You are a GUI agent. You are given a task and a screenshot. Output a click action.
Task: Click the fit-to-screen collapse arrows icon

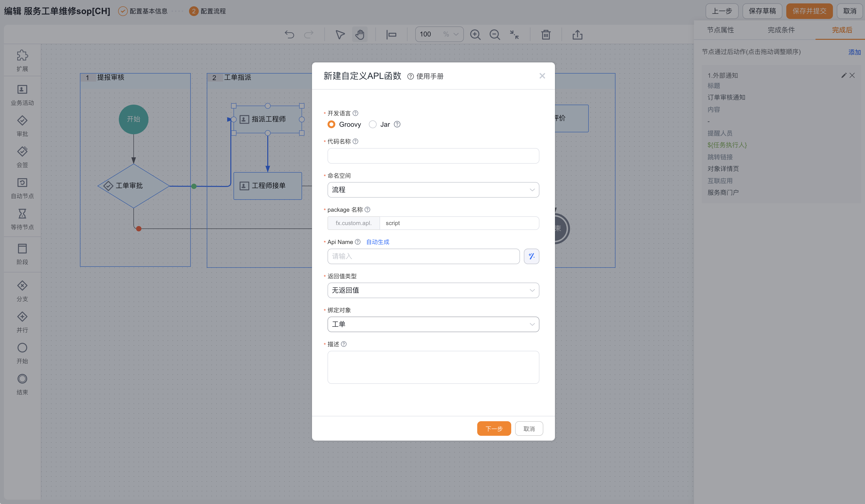tap(514, 34)
